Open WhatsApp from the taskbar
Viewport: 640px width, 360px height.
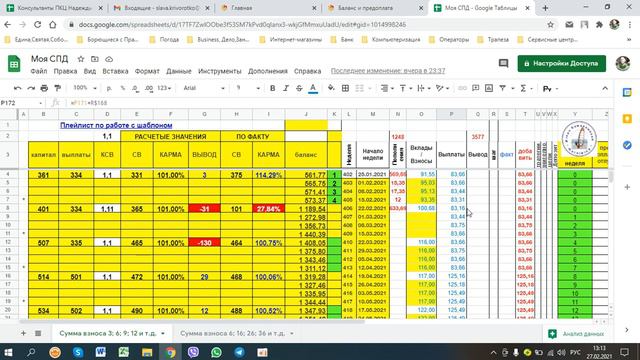216,352
